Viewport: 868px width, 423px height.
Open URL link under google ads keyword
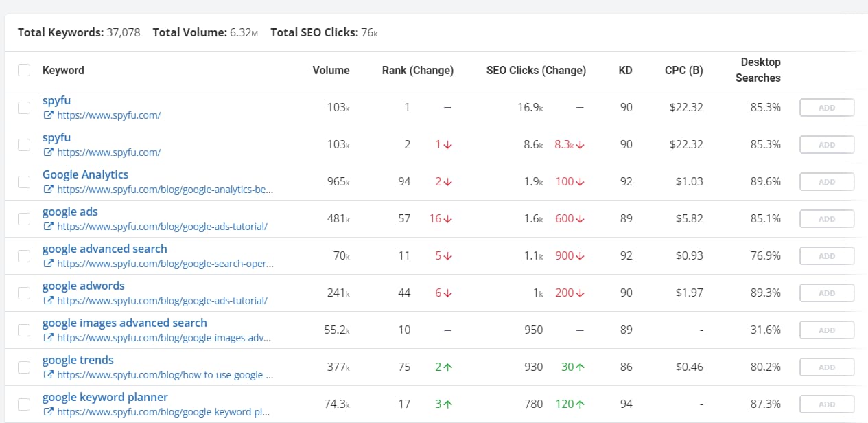pos(162,227)
